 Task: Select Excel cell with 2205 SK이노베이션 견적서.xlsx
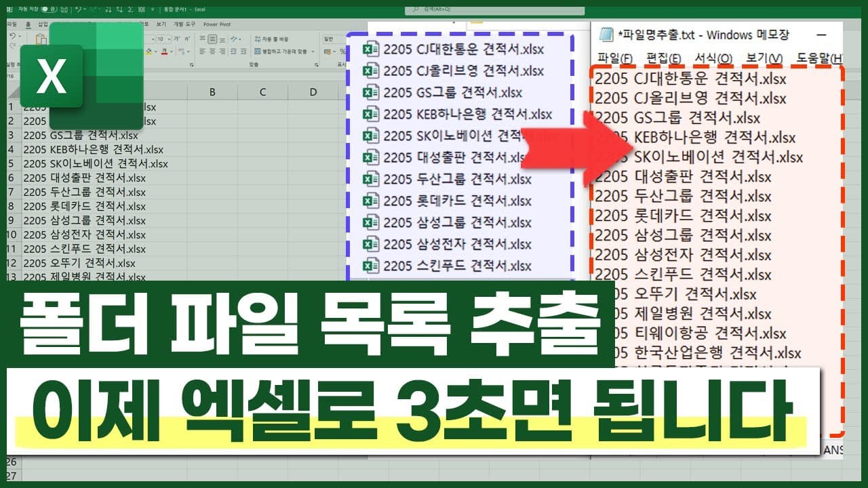(x=103, y=163)
